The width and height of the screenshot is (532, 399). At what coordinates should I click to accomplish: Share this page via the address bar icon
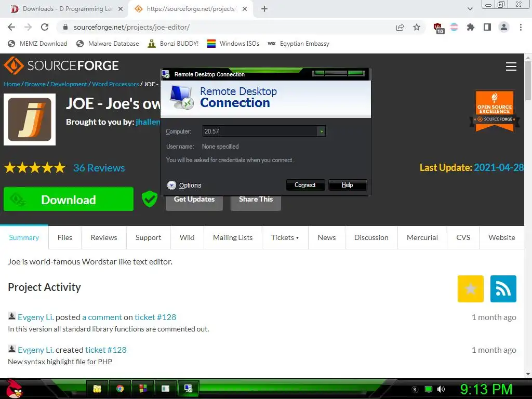coord(400,27)
